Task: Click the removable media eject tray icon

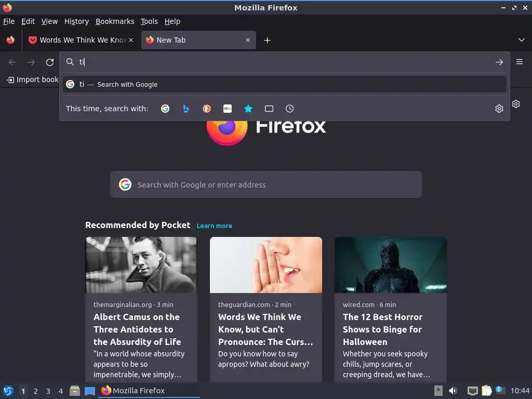Action: tap(438, 391)
